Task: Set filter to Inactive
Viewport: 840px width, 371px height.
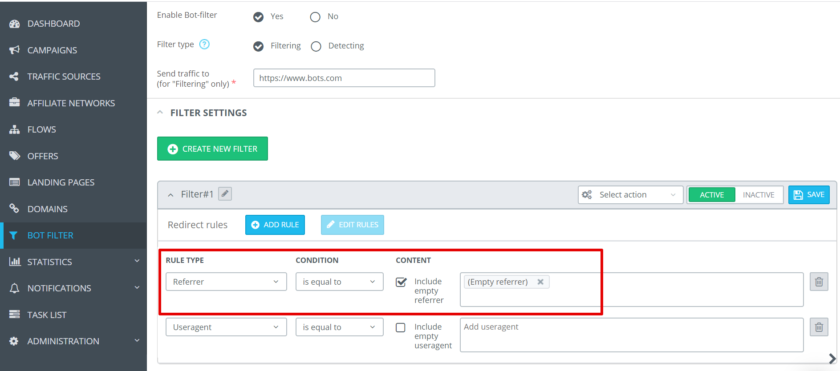Action: pos(759,195)
